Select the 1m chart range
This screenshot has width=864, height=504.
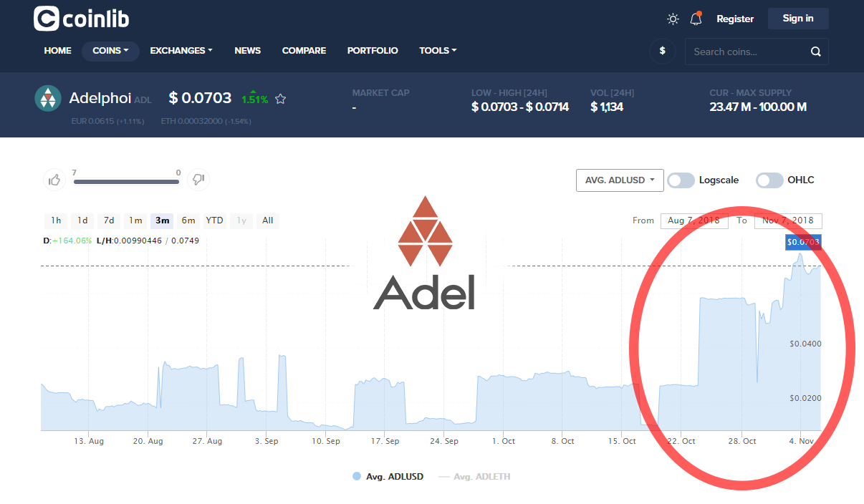(135, 220)
